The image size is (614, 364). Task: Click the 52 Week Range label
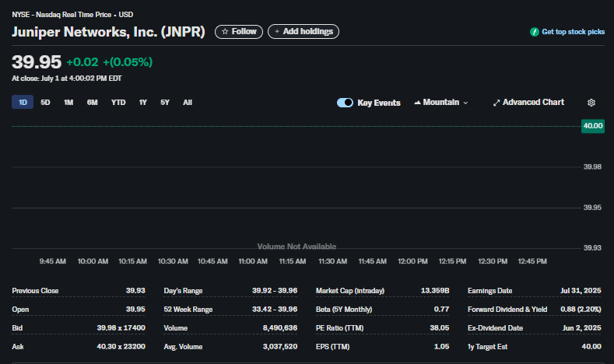(x=188, y=310)
